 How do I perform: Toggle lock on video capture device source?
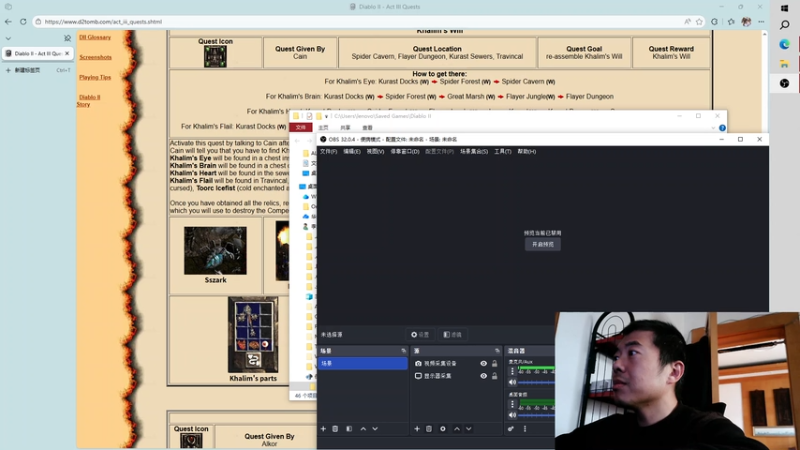click(494, 363)
